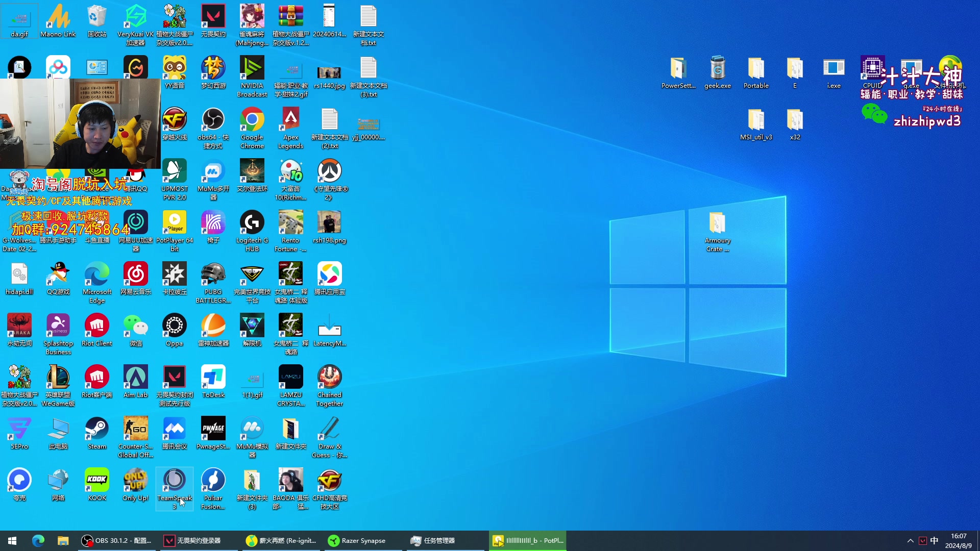This screenshot has height=551, width=980.
Task: Open the x32 folder icon
Action: (795, 124)
